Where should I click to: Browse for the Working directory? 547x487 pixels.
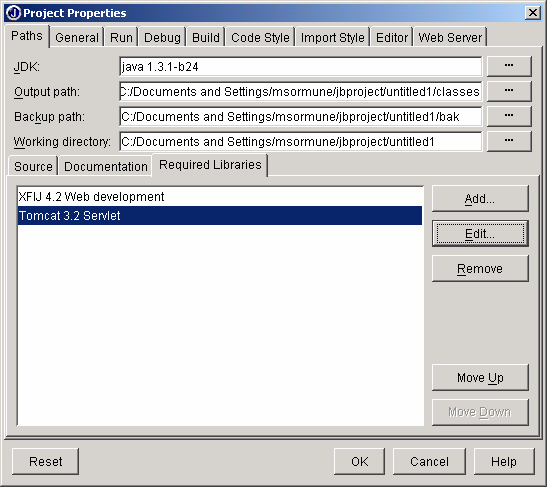[x=509, y=141]
